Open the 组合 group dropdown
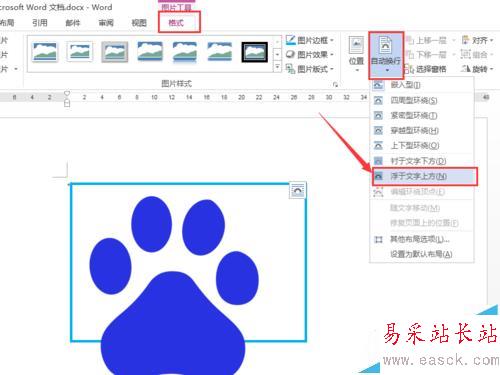The width and height of the screenshot is (500, 375). coord(477,54)
